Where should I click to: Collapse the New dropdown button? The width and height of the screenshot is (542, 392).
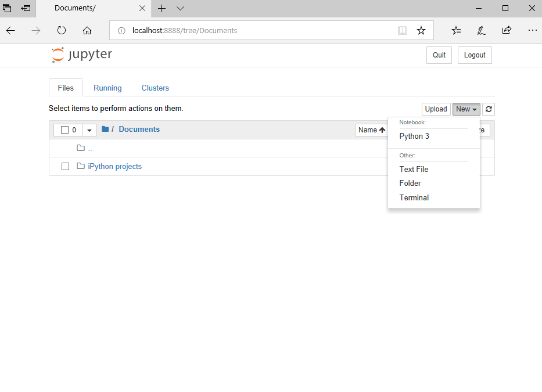click(x=466, y=109)
